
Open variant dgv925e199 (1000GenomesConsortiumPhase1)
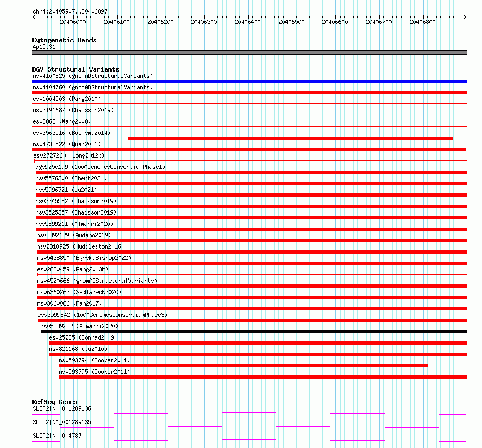(100, 167)
